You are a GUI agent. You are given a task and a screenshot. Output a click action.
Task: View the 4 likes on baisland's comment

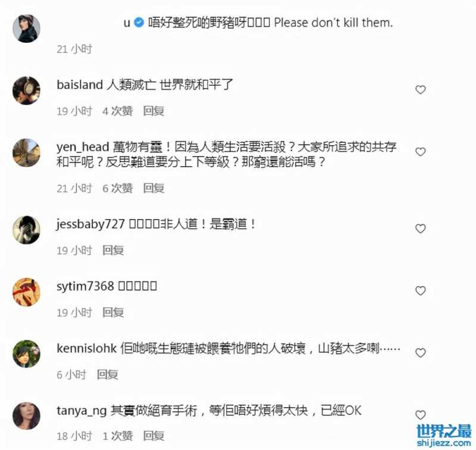[117, 111]
